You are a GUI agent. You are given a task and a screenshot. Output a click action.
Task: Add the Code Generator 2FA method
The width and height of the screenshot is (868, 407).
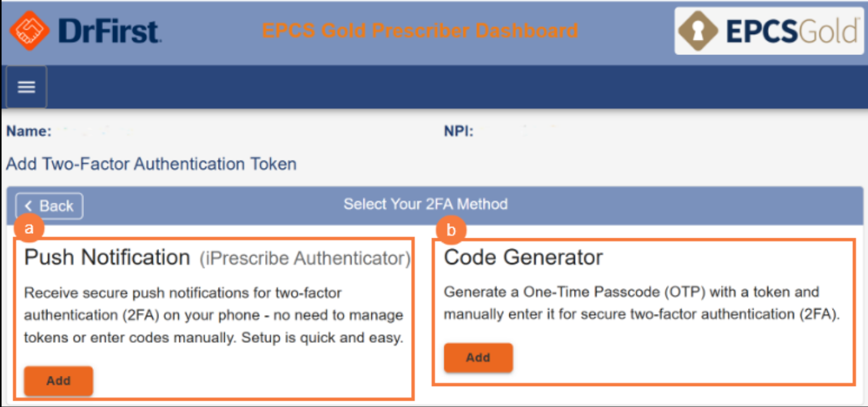pos(478,358)
